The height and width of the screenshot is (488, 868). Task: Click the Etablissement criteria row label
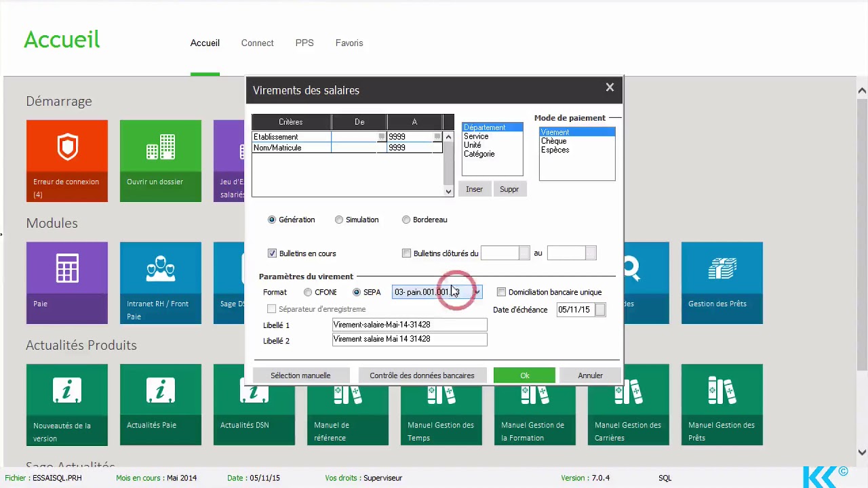[292, 137]
